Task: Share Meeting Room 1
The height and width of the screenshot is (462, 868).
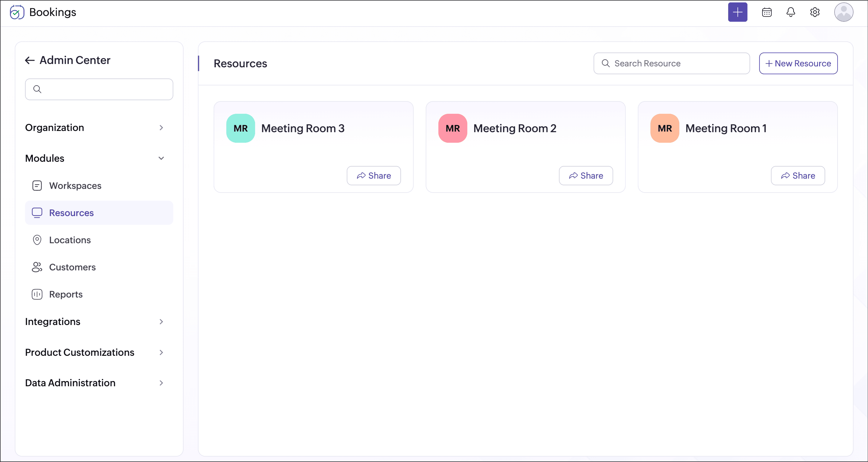Action: (797, 176)
